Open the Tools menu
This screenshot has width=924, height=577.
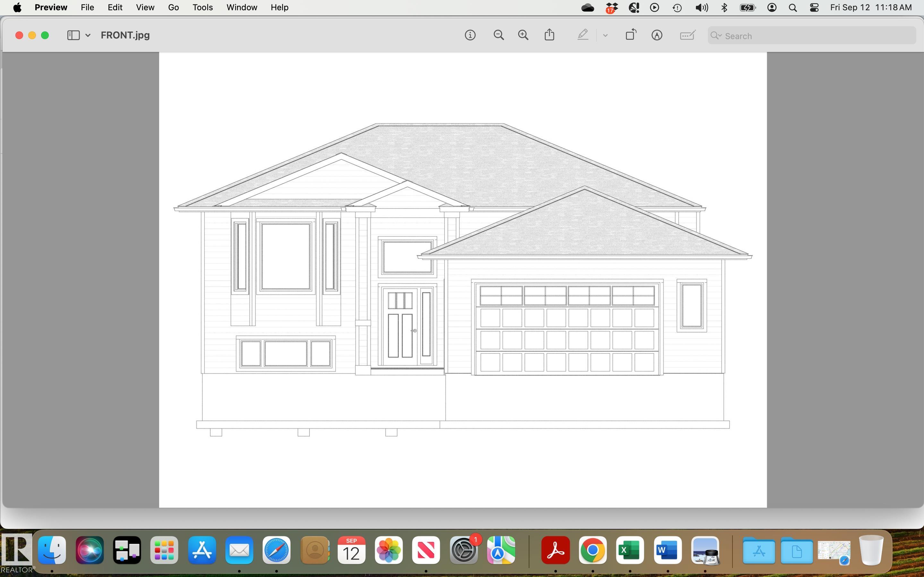[x=202, y=8]
